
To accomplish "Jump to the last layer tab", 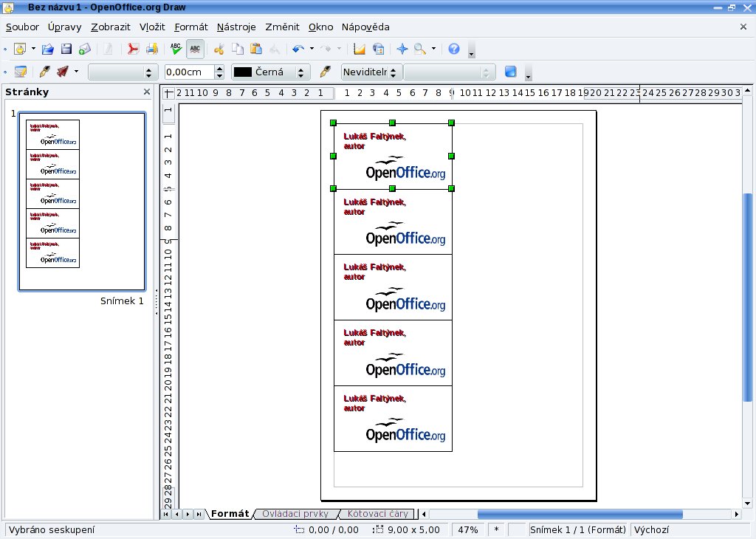I will tap(199, 515).
